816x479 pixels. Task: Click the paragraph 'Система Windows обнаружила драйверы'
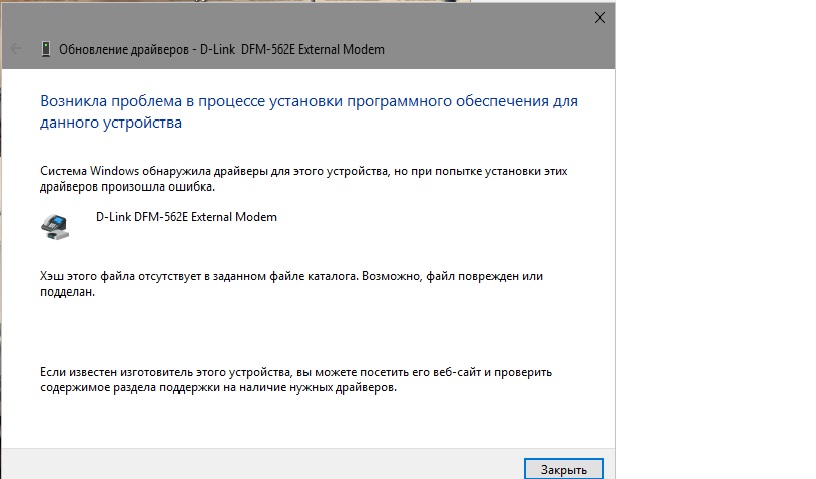303,179
